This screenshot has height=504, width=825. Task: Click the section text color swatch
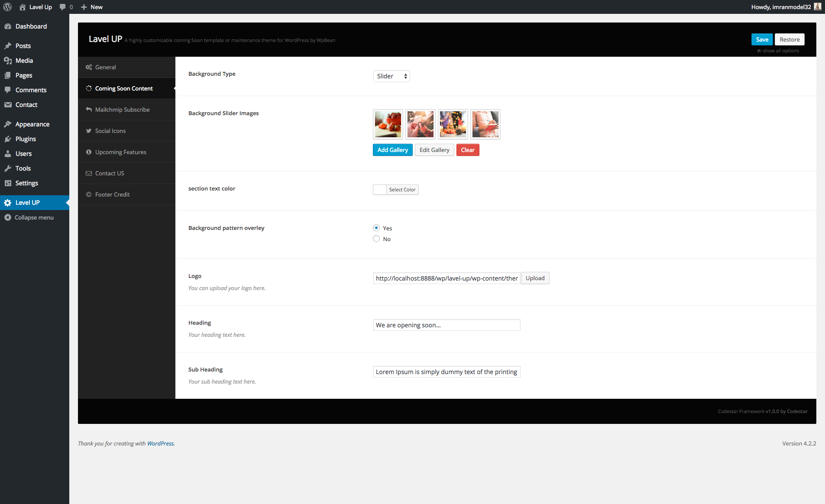[380, 190]
